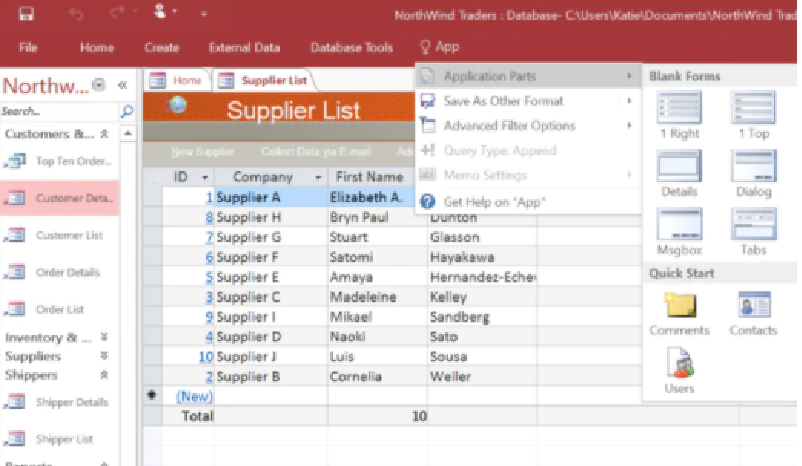The height and width of the screenshot is (466, 802).
Task: Insert the Comments quick start part
Action: point(679,313)
